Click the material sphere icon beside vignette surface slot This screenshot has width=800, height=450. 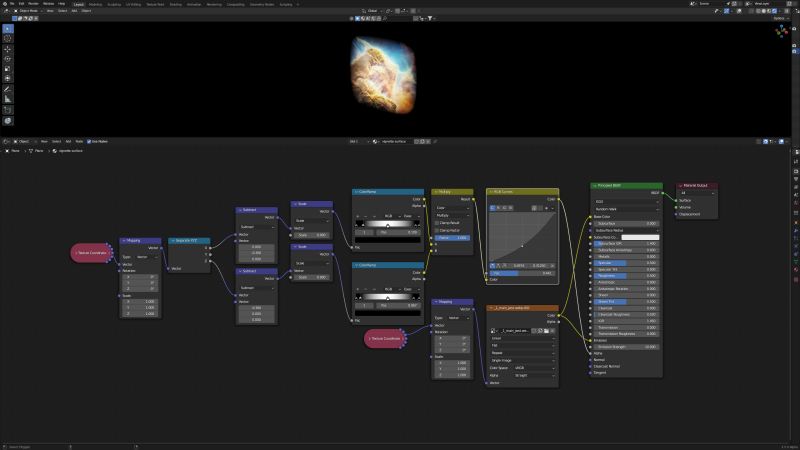tap(375, 141)
